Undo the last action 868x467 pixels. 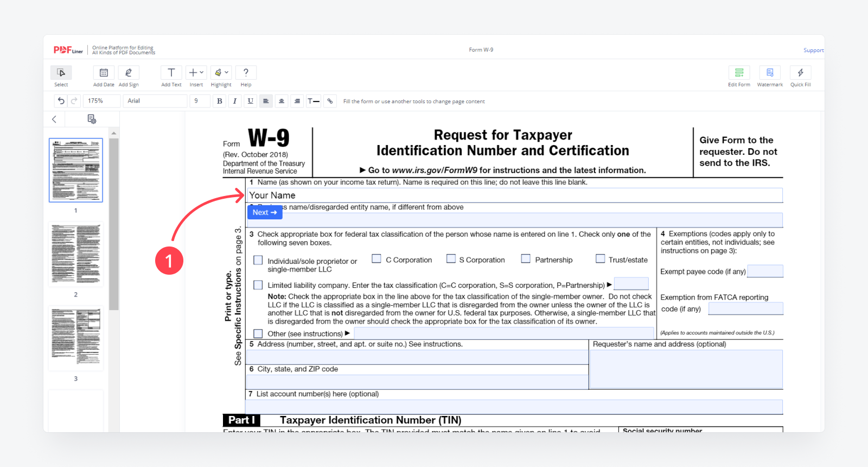tap(61, 101)
